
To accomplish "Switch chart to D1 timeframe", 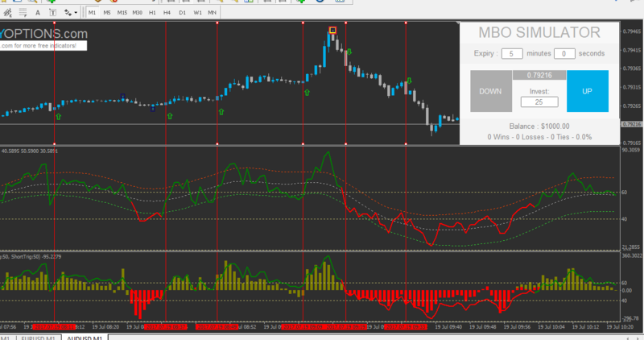I will 183,13.
